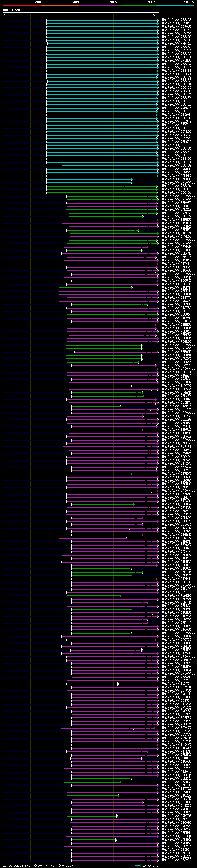Image resolution: width=197 pixels, height=868 pixels.
Task: Click the cyan alignment bar for Q38JC8
Action: (103, 20)
